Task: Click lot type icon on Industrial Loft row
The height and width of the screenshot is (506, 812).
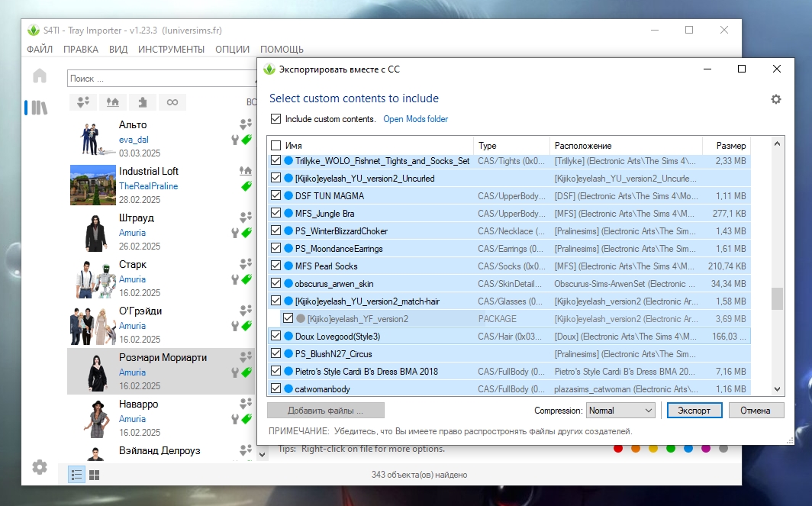Action: 246,170
